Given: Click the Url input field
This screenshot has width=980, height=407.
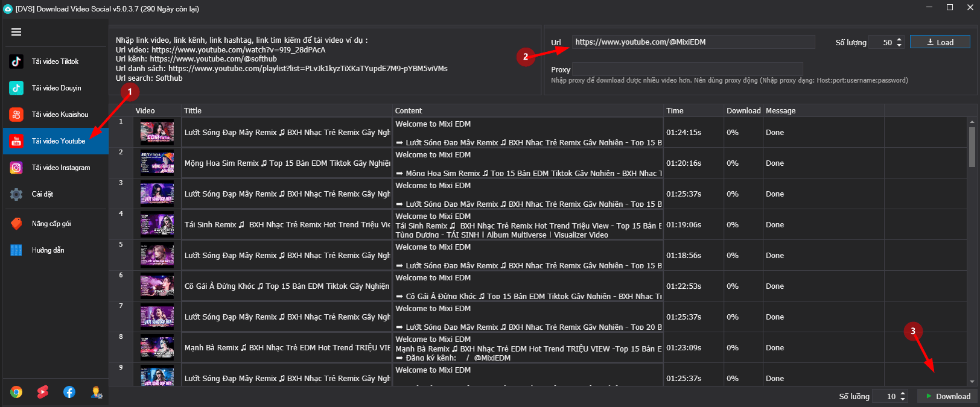Looking at the screenshot, I should pyautogui.click(x=693, y=42).
